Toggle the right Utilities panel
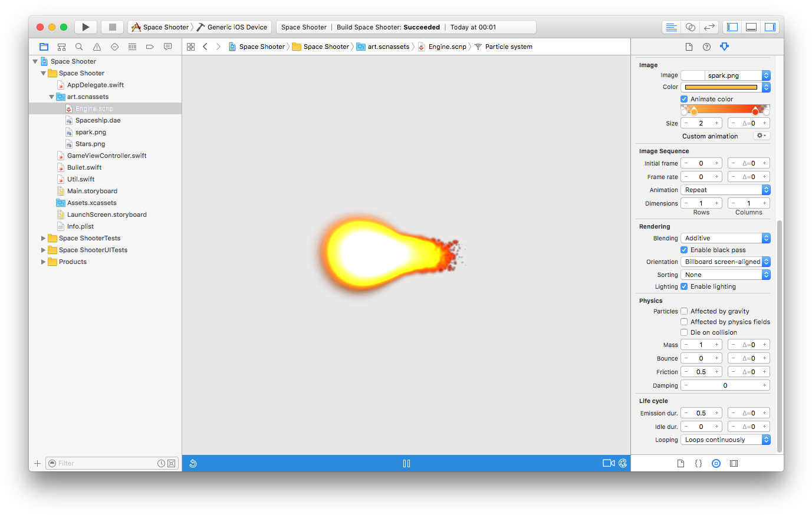The height and width of the screenshot is (515, 812). [770, 27]
